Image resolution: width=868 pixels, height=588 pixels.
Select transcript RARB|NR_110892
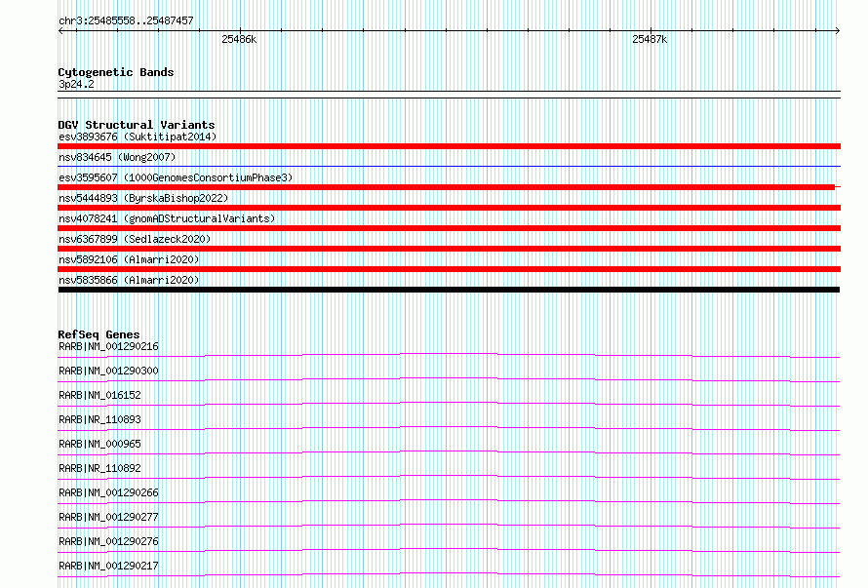(99, 468)
